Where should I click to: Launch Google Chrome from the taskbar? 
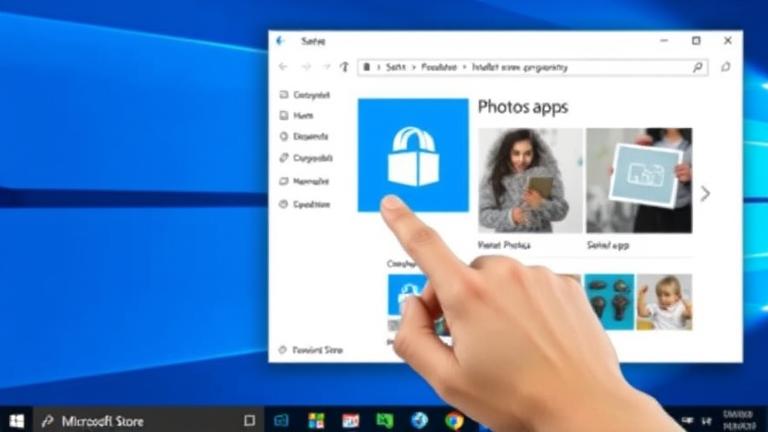454,421
